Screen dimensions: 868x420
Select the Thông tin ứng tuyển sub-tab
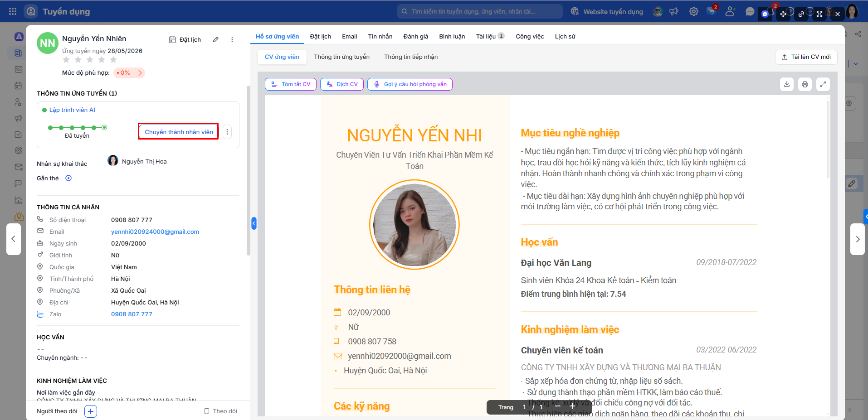[341, 57]
